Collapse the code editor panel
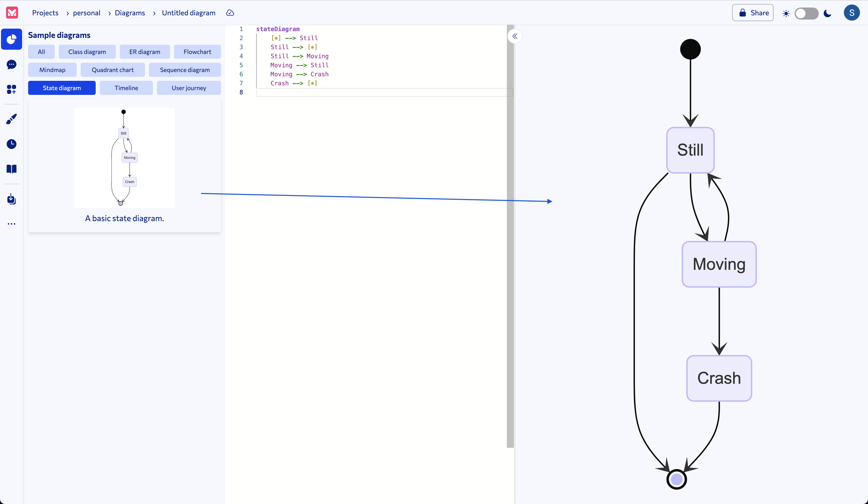This screenshot has width=868, height=504. 515,36
